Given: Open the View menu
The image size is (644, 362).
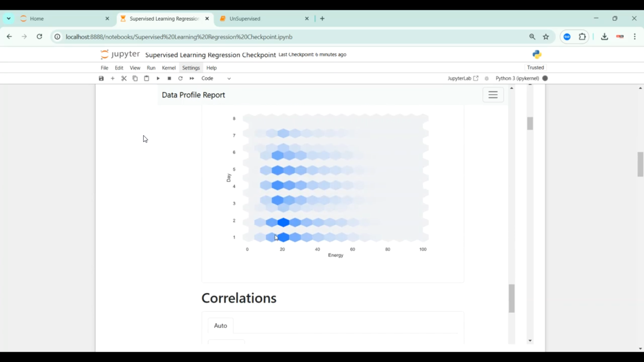Looking at the screenshot, I should click(135, 68).
